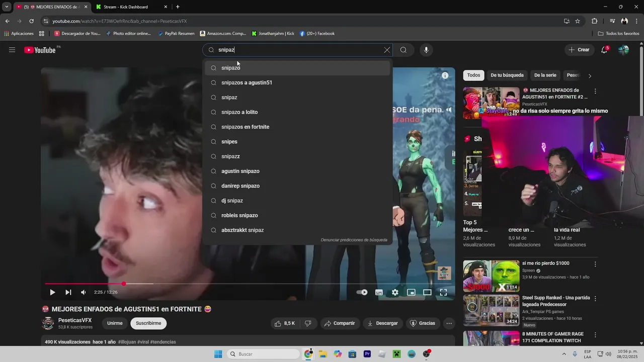Choose the "absztrakkt snipaz" suggestion
The height and width of the screenshot is (362, 644).
297,230
